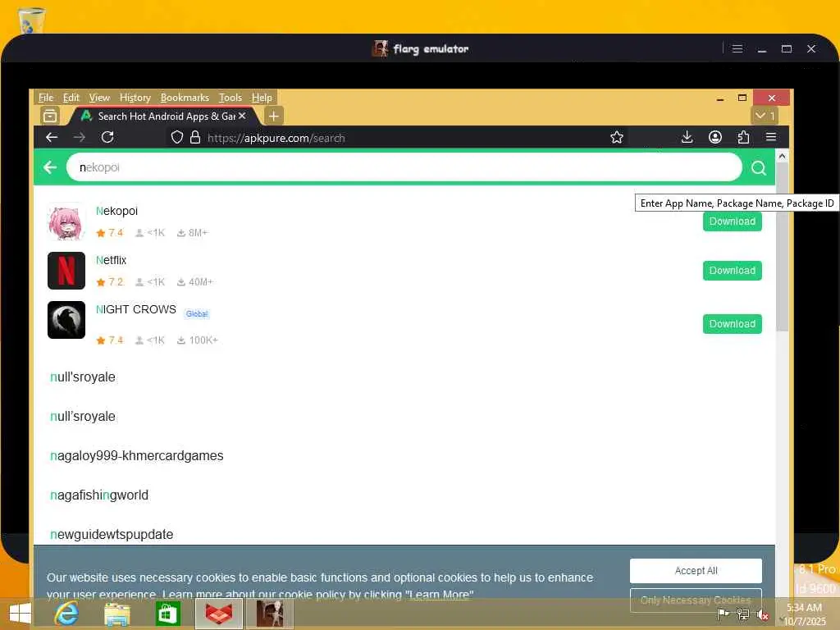Click the Nekopoi result title
The width and height of the screenshot is (840, 630).
tap(116, 211)
